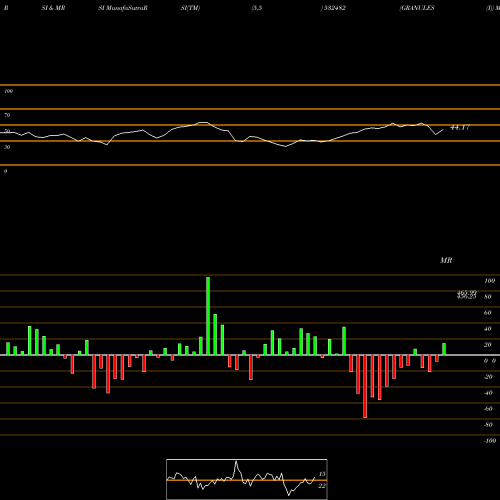Click the tallest green MR histogram bar

coord(208,316)
